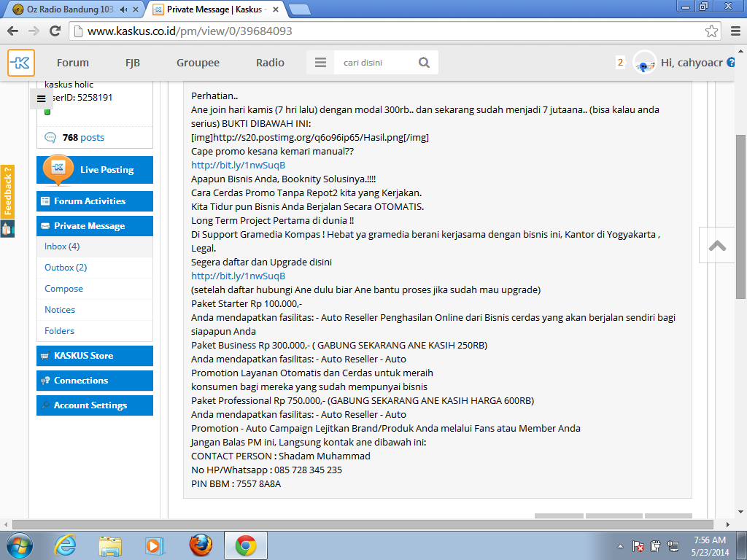Open Account Settings section

(95, 405)
